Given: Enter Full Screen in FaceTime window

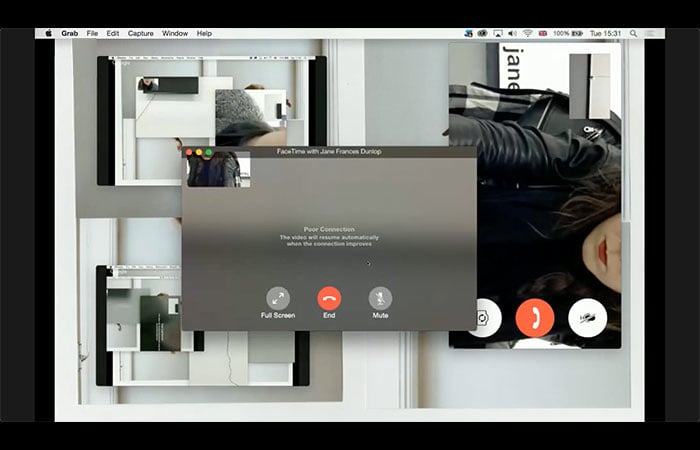Looking at the screenshot, I should (x=278, y=299).
